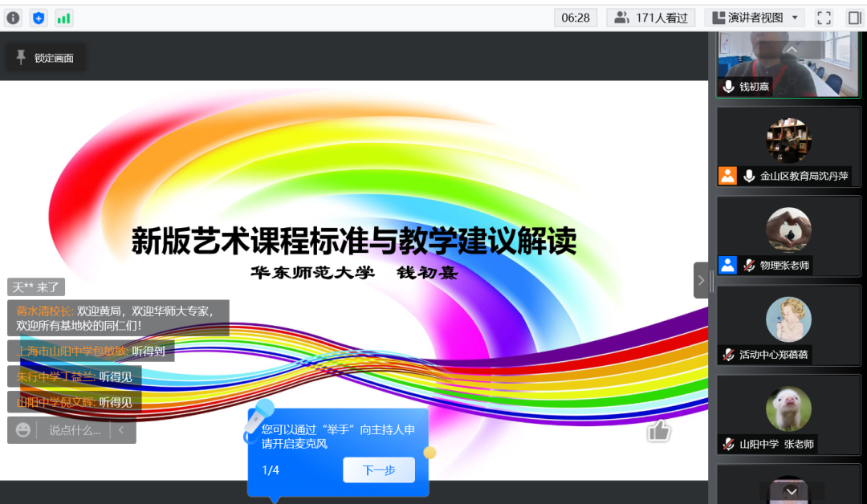The height and width of the screenshot is (504, 867).
Task: Click the blue attendee icon beside 金山区教育局沈丹萍
Action: (727, 176)
